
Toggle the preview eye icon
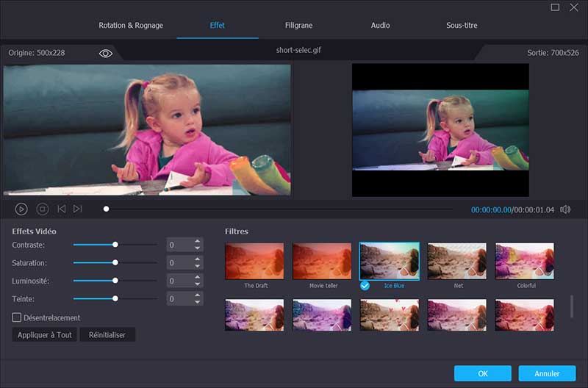(106, 54)
